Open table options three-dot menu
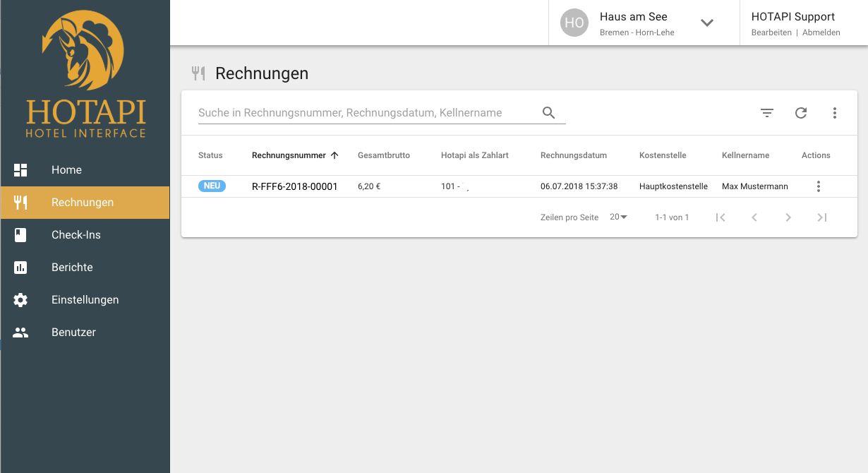The height and width of the screenshot is (473, 868). coord(835,113)
